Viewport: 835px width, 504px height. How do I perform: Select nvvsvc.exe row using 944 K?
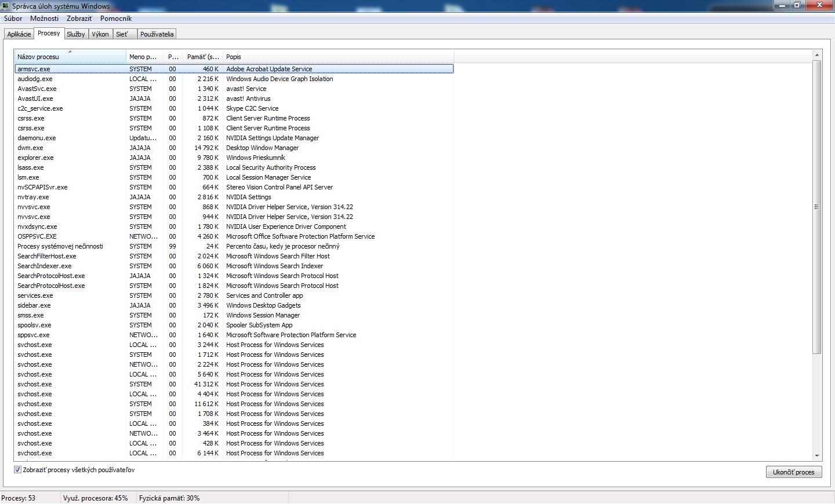click(x=234, y=217)
